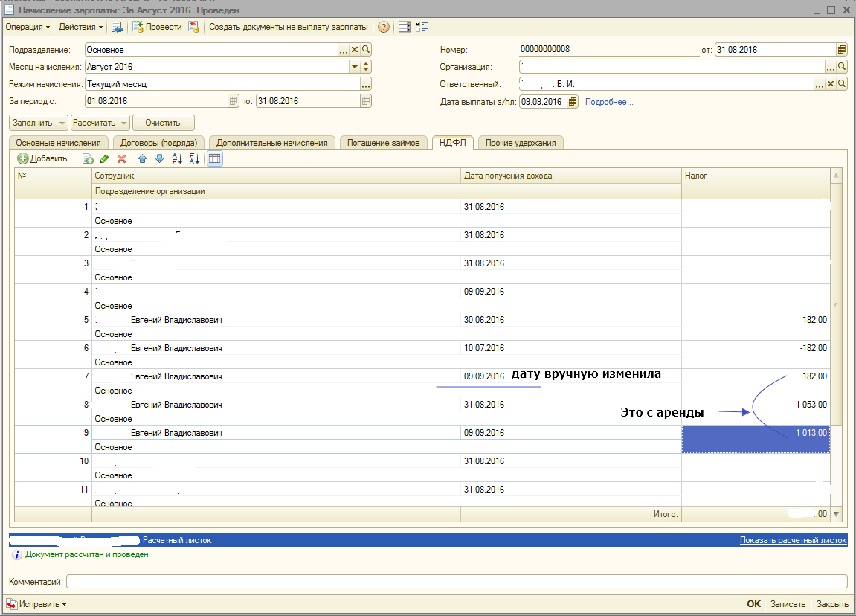Click the Провести post document icon

point(138,27)
